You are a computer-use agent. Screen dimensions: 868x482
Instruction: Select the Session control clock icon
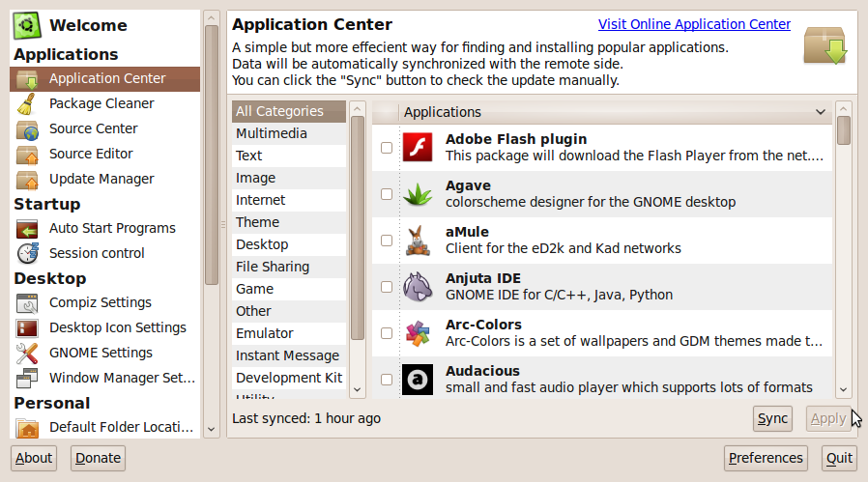coord(28,253)
